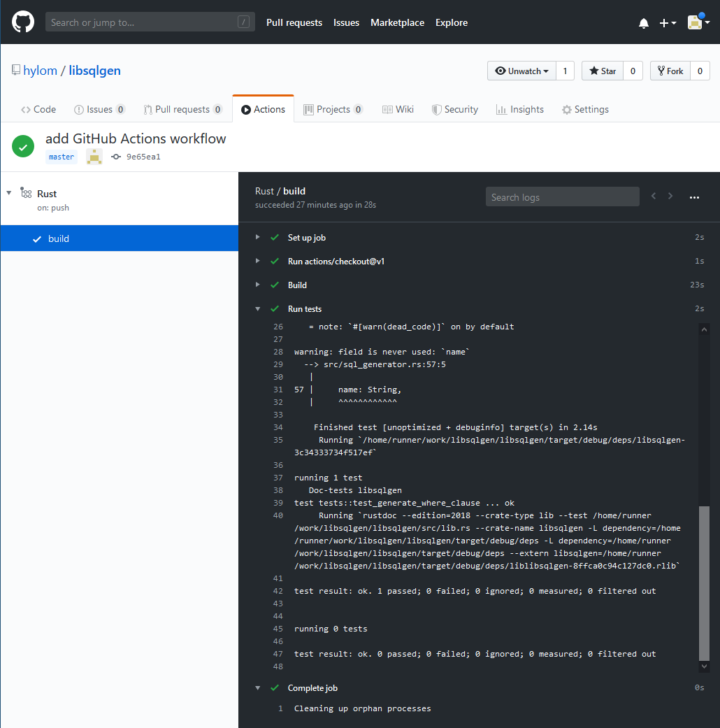720x728 pixels.
Task: Click the Rust workflow icon
Action: 26,193
